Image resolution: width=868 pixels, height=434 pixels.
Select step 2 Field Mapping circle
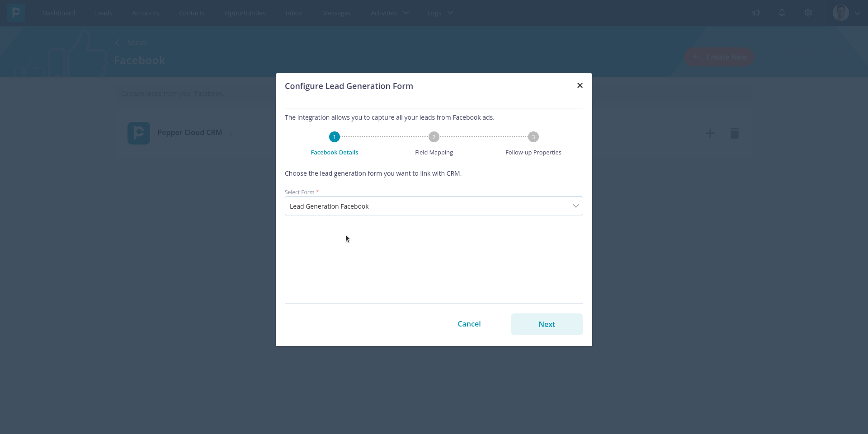click(434, 137)
